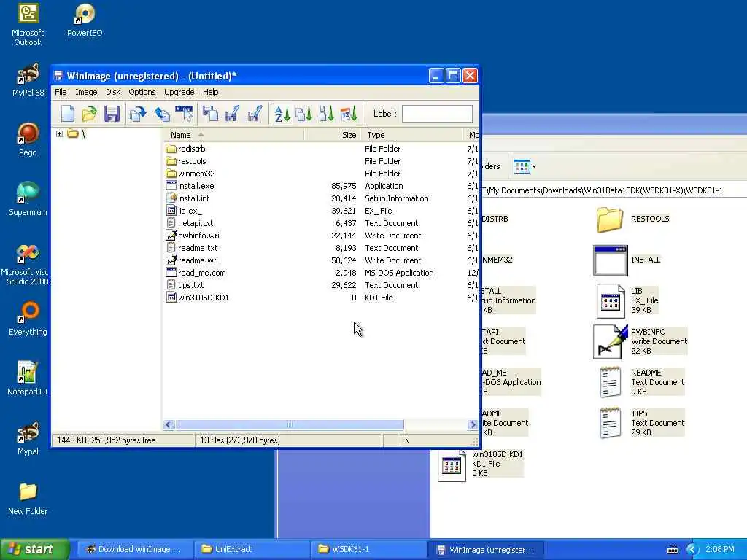The width and height of the screenshot is (747, 560).
Task: Open Supermium desktop shortcut
Action: click(x=28, y=200)
